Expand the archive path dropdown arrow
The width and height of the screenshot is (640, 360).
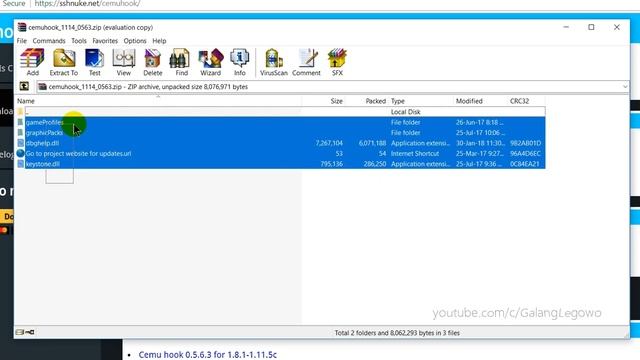(x=624, y=87)
